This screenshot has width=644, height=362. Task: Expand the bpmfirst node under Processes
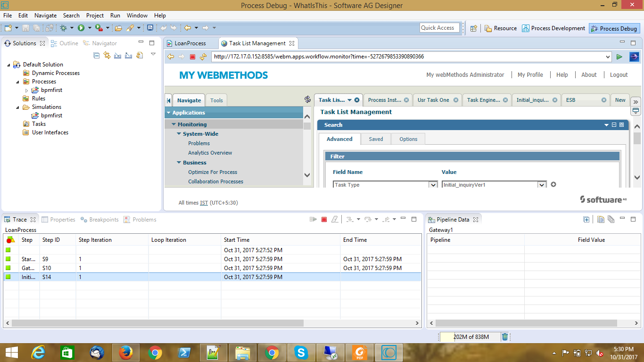tap(26, 90)
